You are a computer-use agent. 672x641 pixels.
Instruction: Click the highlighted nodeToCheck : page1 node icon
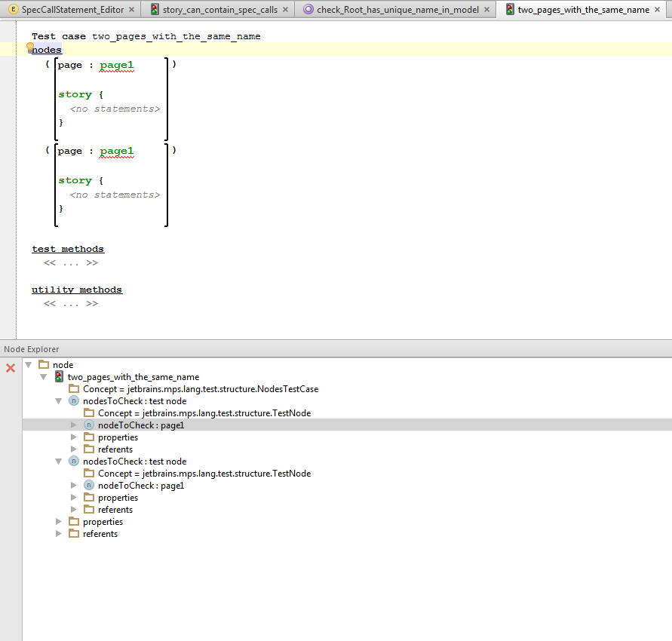(89, 425)
